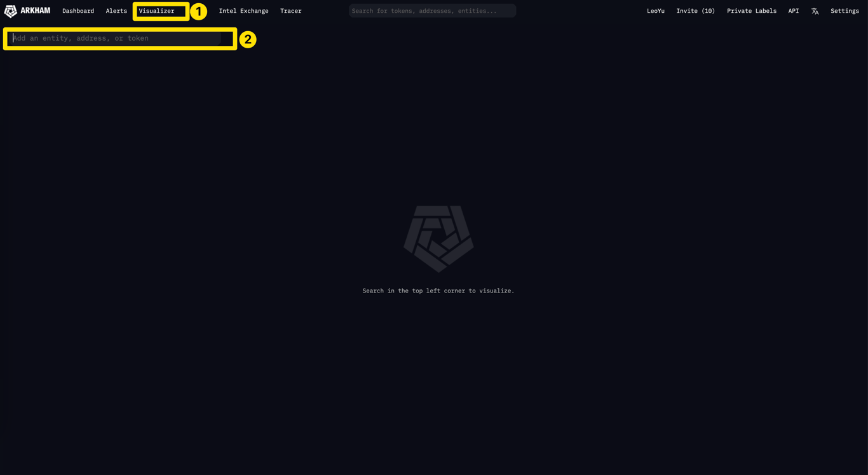Open the Dashboard page

point(78,11)
